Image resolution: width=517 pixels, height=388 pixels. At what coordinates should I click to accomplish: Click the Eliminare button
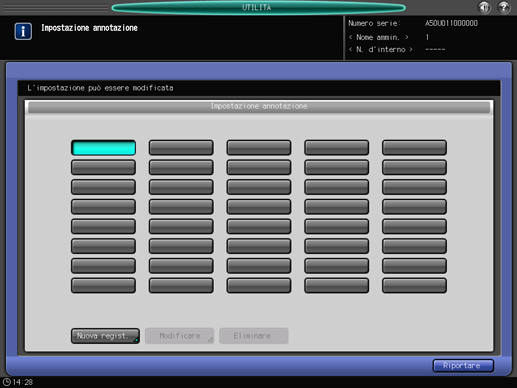pos(253,336)
